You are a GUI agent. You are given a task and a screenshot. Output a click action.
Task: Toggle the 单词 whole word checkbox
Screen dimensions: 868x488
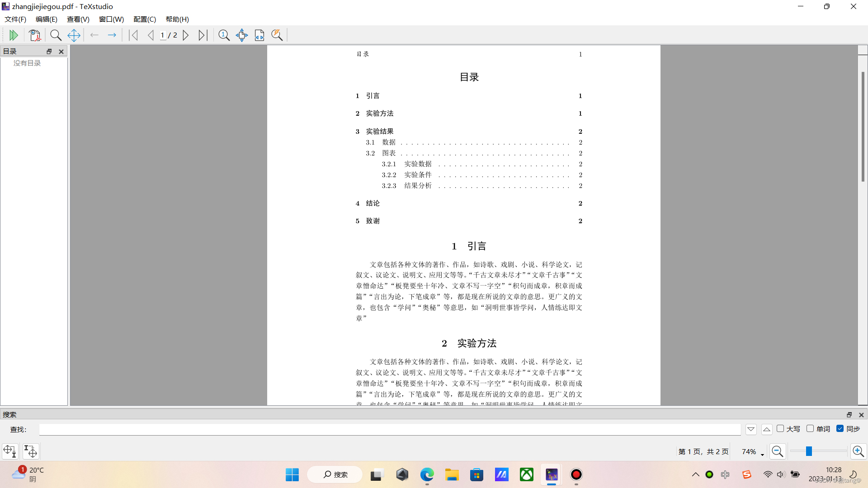pyautogui.click(x=810, y=428)
